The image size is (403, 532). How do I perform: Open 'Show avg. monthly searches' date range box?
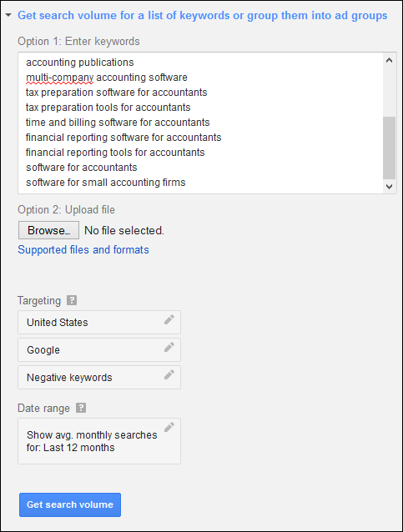(99, 441)
